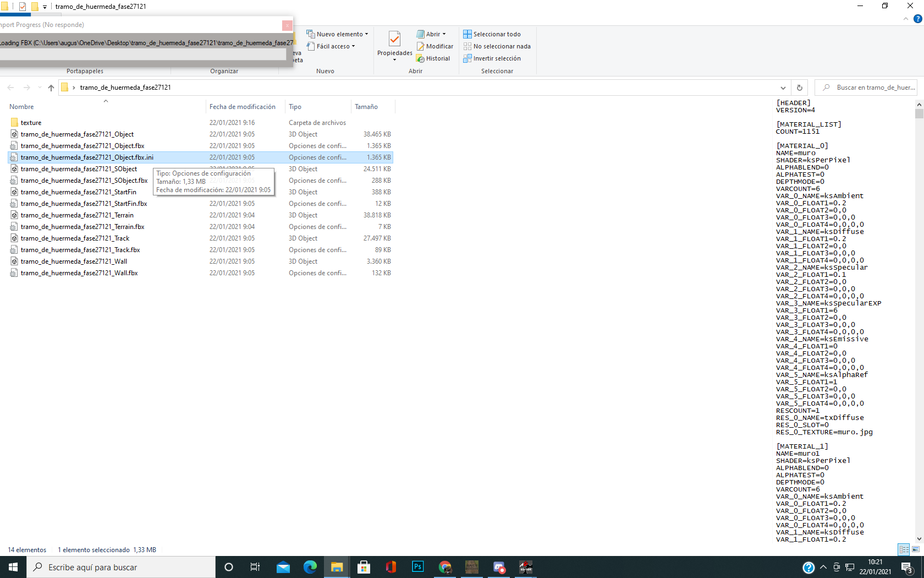Viewport: 924px width, 578px height.
Task: Go forward with the navigation arrow
Action: (26, 88)
